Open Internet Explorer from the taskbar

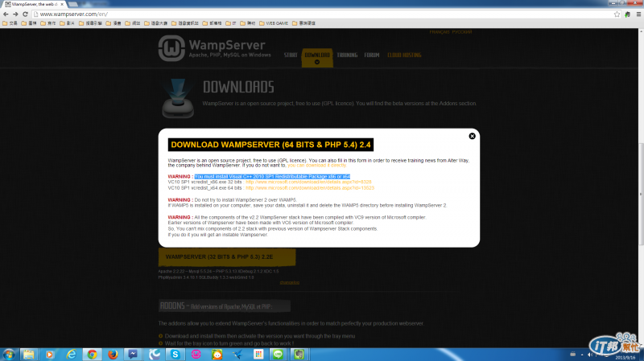pos(71,355)
